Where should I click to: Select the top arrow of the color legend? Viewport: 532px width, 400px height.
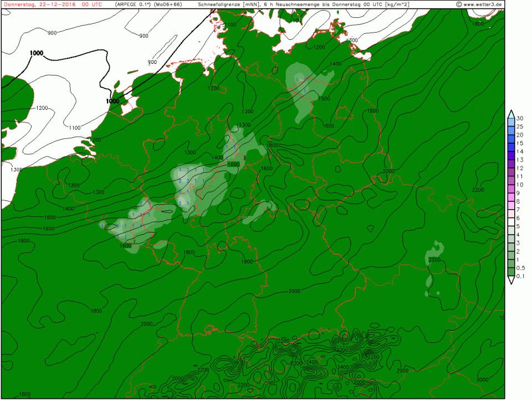(x=510, y=113)
